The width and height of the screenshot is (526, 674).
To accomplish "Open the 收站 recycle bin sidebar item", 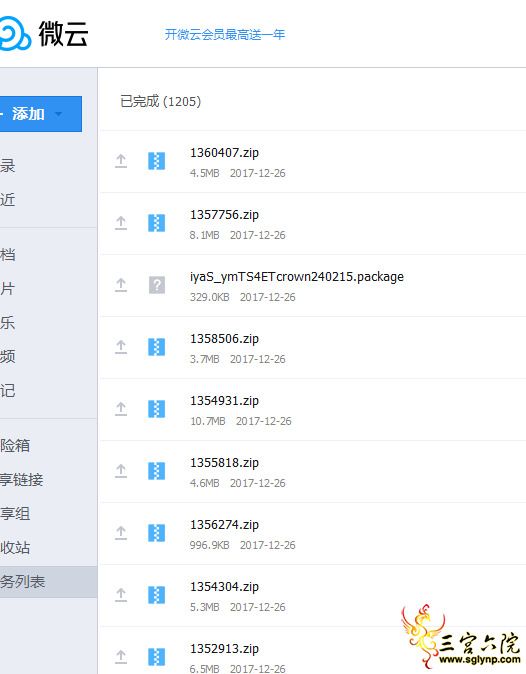I will point(15,548).
